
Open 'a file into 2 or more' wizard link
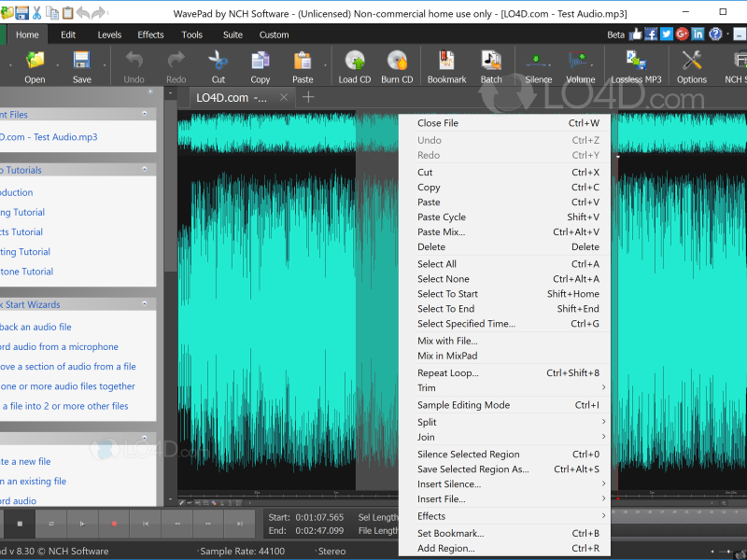point(64,406)
